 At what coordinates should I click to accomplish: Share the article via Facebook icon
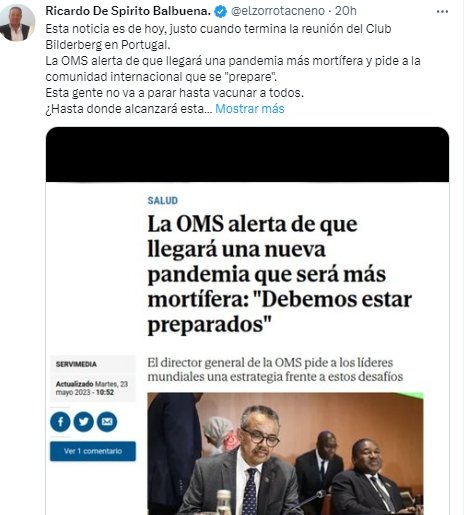pos(60,422)
